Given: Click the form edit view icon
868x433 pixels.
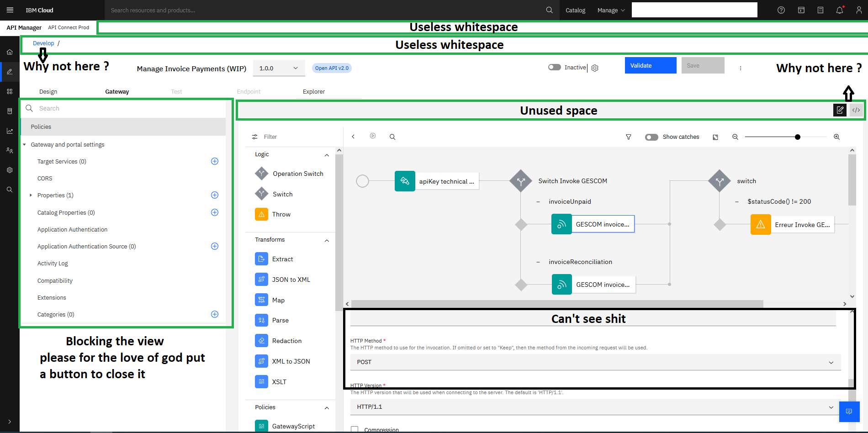Looking at the screenshot, I should 840,110.
